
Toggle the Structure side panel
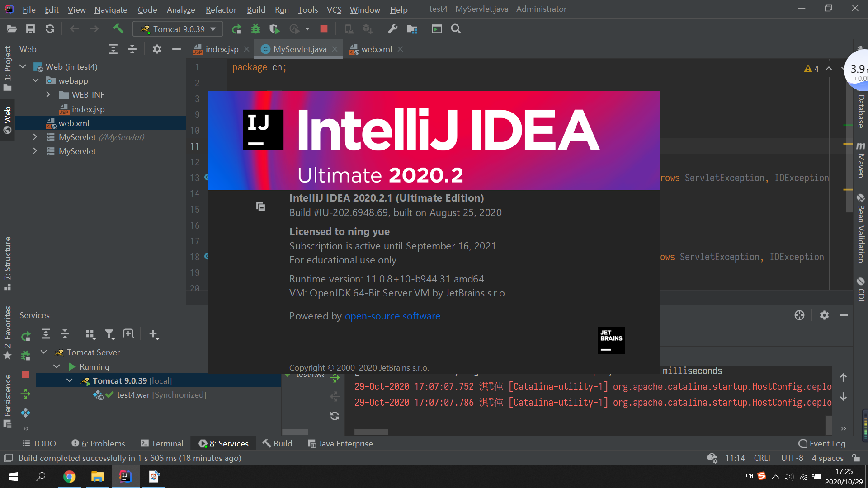pos(8,263)
